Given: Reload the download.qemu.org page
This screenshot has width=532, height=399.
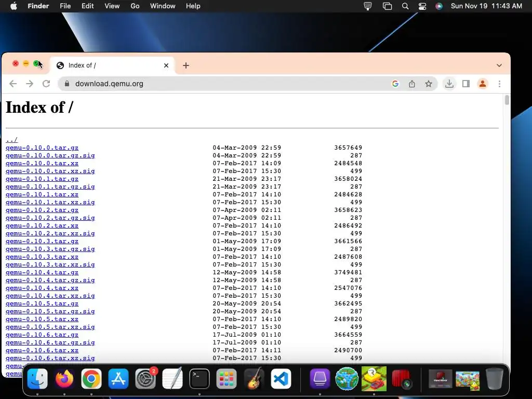Looking at the screenshot, I should point(46,84).
